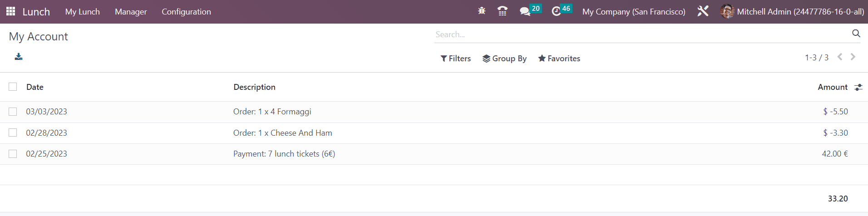Focus the Search input field
868x216 pixels.
(x=642, y=34)
